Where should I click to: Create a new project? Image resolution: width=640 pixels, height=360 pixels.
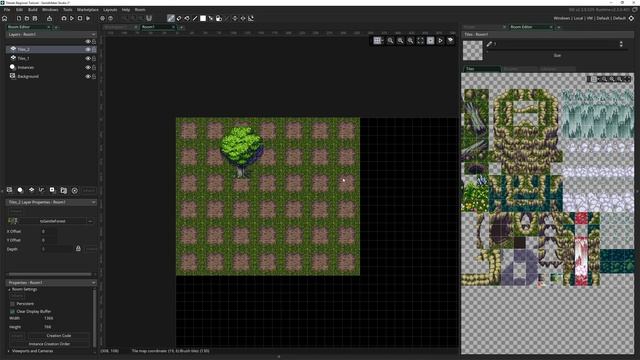point(19,18)
